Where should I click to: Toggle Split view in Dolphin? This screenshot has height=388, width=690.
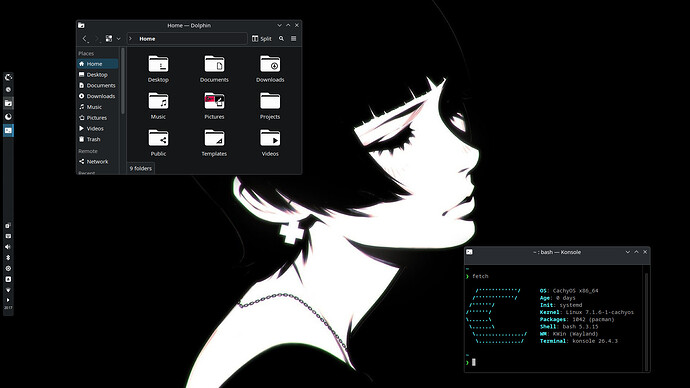click(x=261, y=39)
